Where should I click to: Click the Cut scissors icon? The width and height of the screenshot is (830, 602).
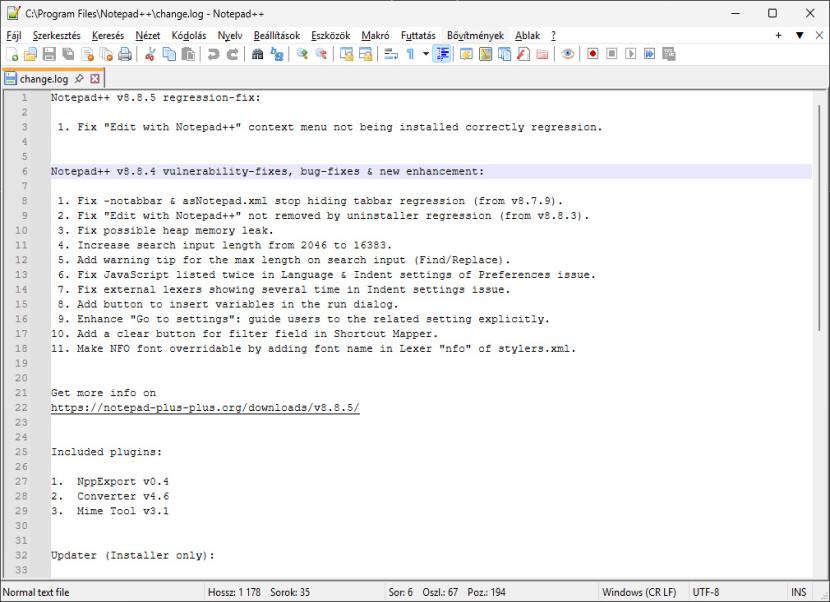[151, 54]
